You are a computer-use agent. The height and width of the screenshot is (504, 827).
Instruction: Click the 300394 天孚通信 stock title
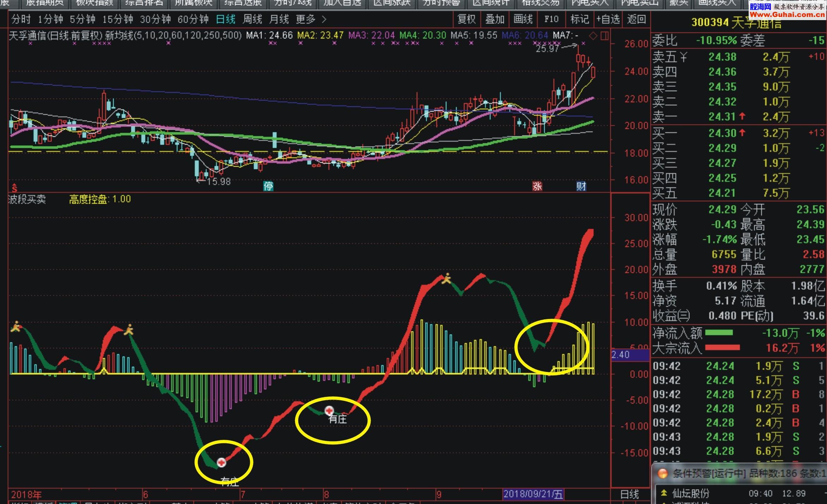737,23
